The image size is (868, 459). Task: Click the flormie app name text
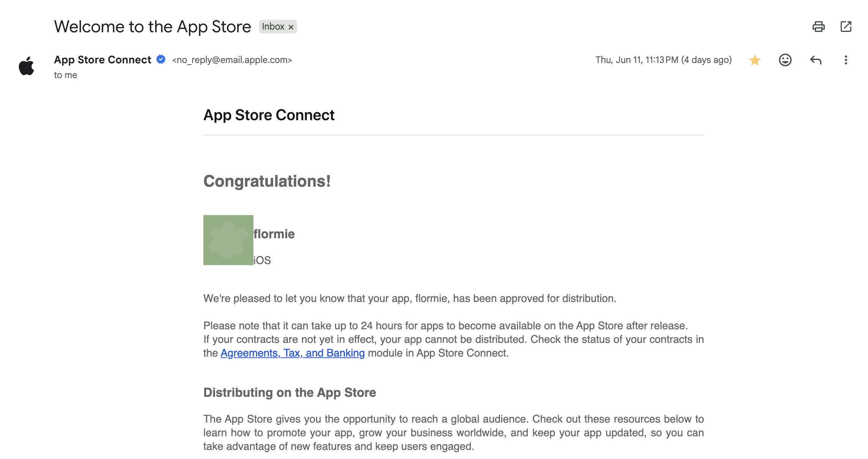(x=274, y=234)
